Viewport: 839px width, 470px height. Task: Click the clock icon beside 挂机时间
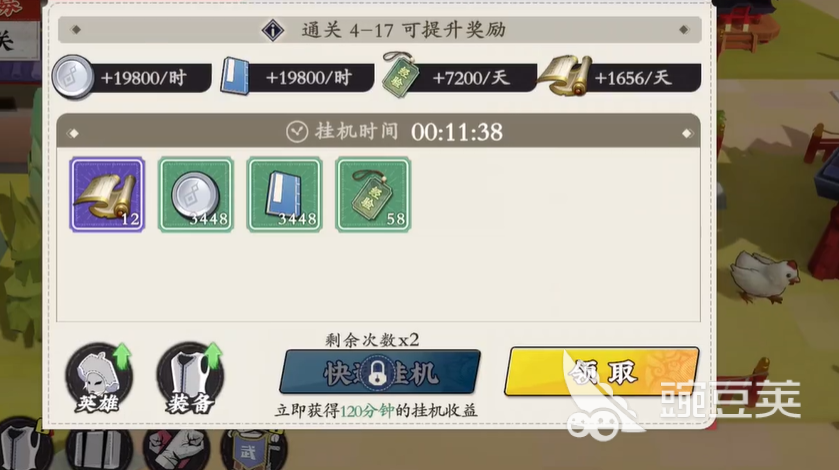(x=297, y=132)
